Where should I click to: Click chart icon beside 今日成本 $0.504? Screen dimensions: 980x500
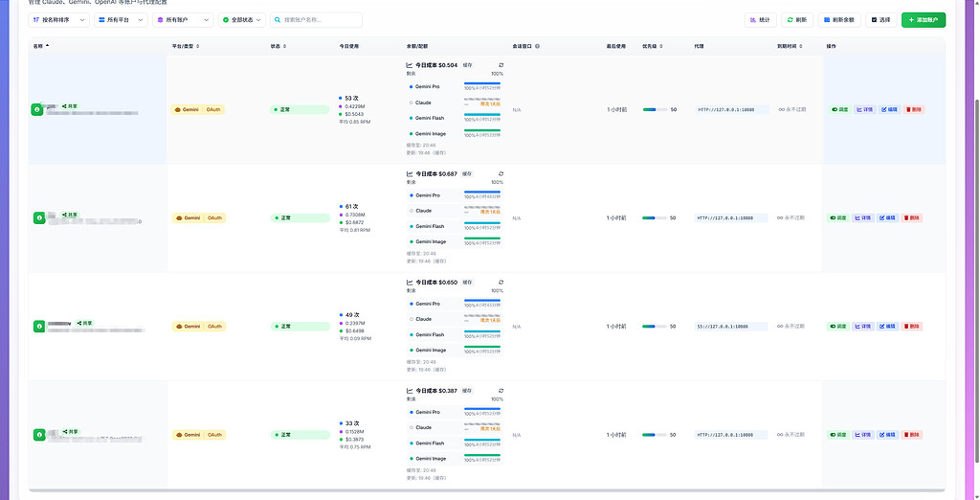click(410, 65)
